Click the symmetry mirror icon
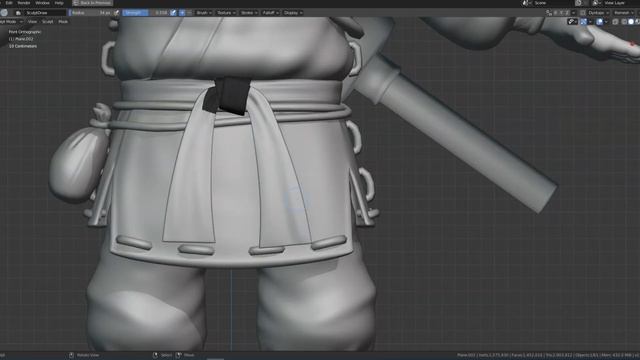This screenshot has height=360, width=640. pyautogui.click(x=549, y=13)
